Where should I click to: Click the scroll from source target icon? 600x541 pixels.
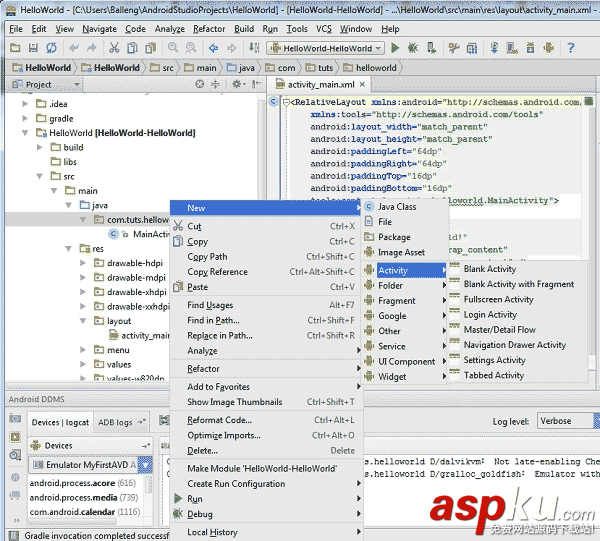(200, 84)
